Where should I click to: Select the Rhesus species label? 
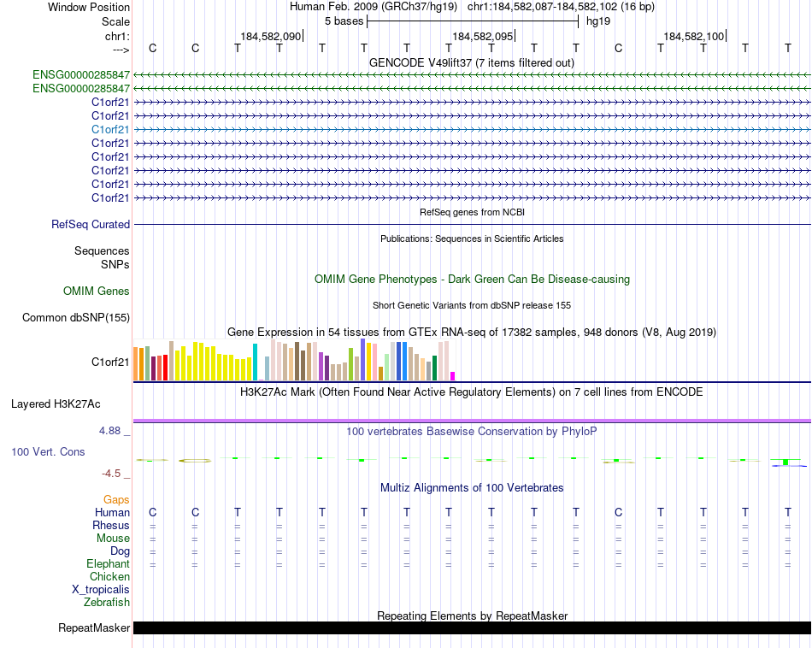coord(111,525)
